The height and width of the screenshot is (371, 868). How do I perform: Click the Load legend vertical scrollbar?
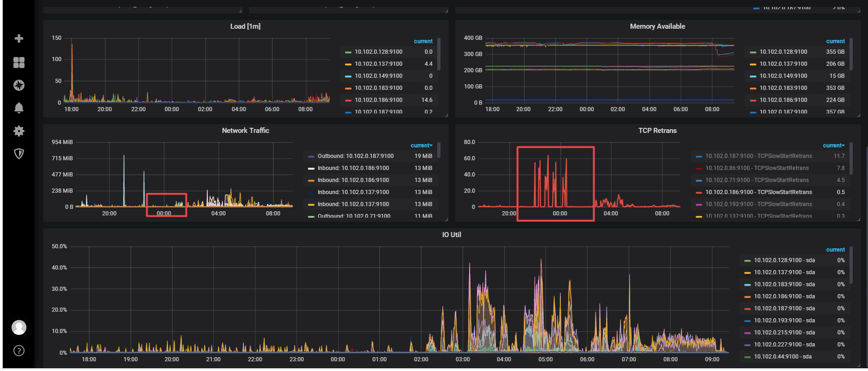[439, 53]
